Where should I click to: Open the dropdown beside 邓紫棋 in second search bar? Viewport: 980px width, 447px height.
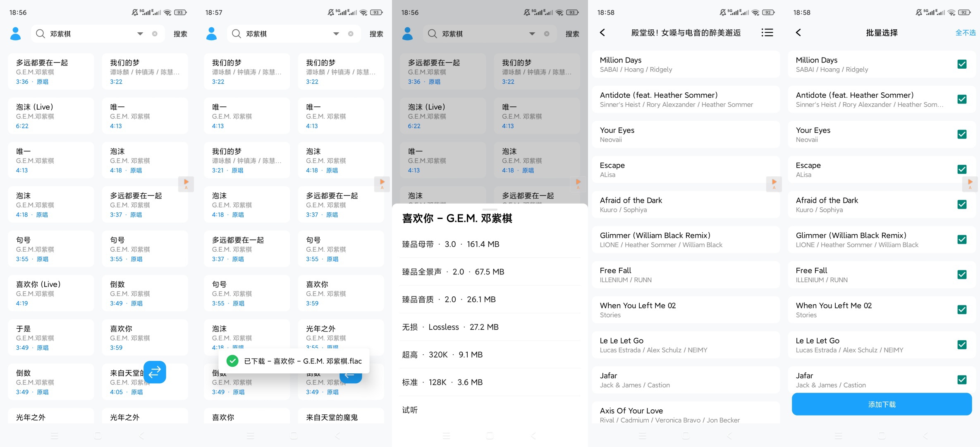coord(336,34)
